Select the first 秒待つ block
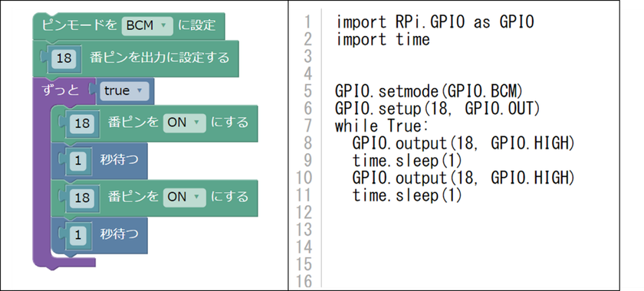 tap(99, 161)
